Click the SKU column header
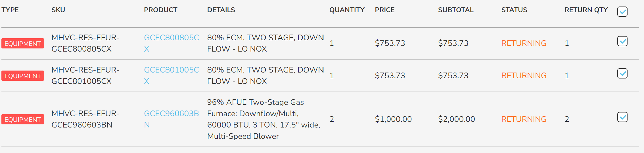 tap(58, 10)
